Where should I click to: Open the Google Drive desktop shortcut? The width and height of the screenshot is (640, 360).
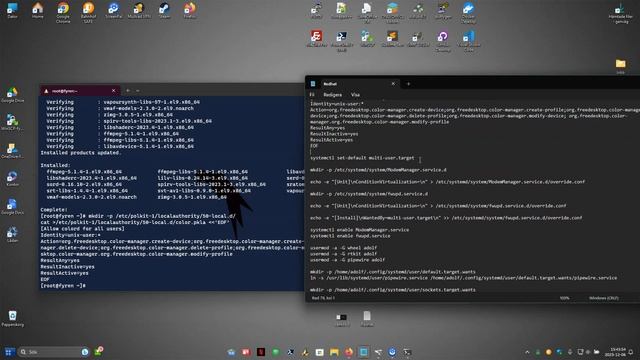pos(12,95)
